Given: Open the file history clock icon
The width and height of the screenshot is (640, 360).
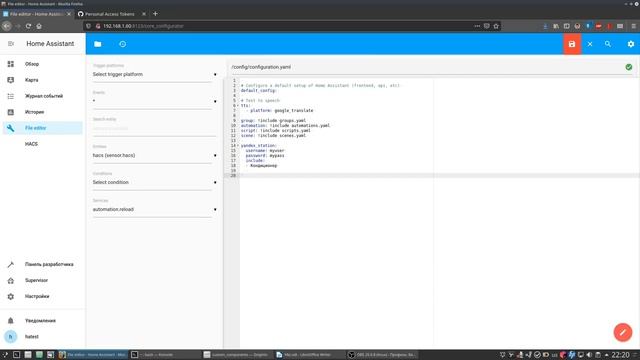Looking at the screenshot, I should (122, 44).
